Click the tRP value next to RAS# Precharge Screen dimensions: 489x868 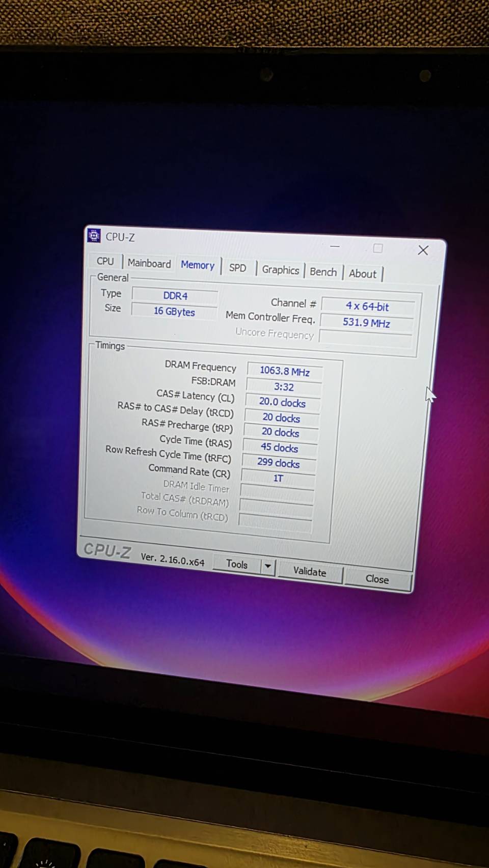click(x=280, y=432)
